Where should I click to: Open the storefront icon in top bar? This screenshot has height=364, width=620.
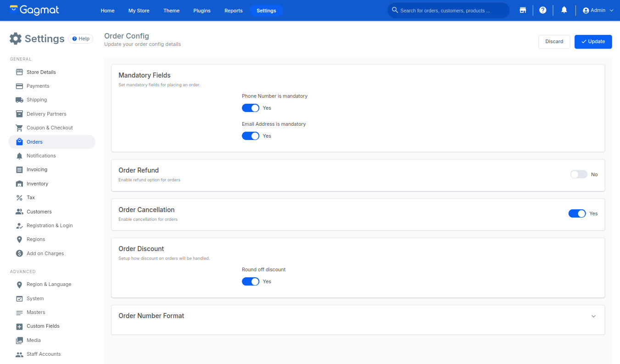coord(523,10)
